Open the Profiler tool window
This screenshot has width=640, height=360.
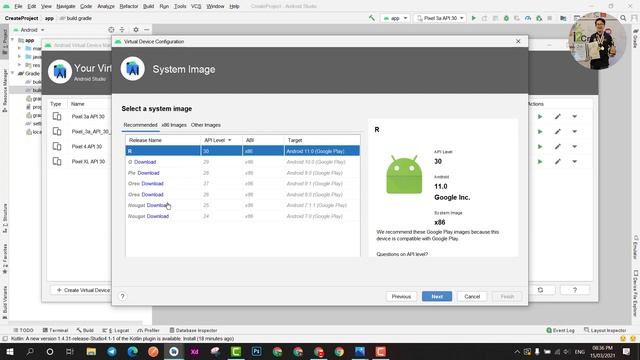tap(149, 330)
